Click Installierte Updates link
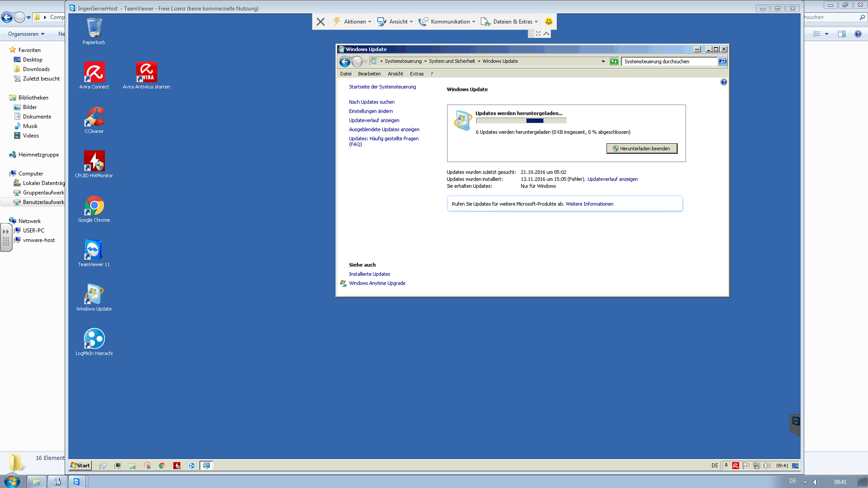 pyautogui.click(x=369, y=274)
